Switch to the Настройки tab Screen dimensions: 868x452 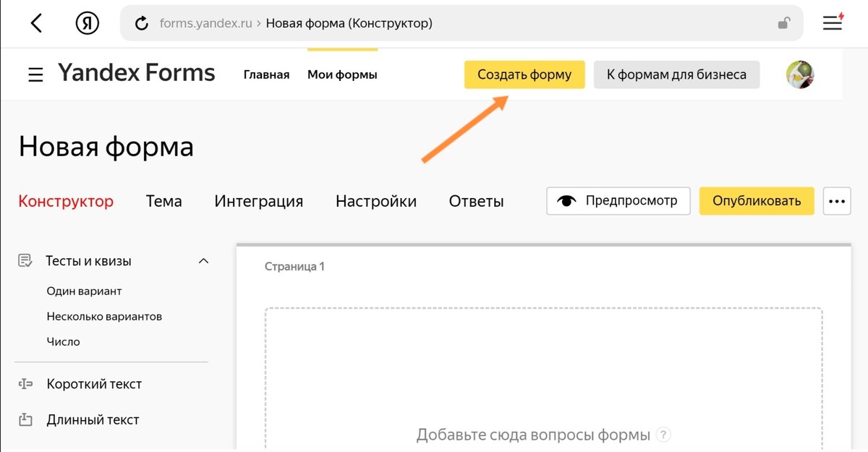(376, 201)
